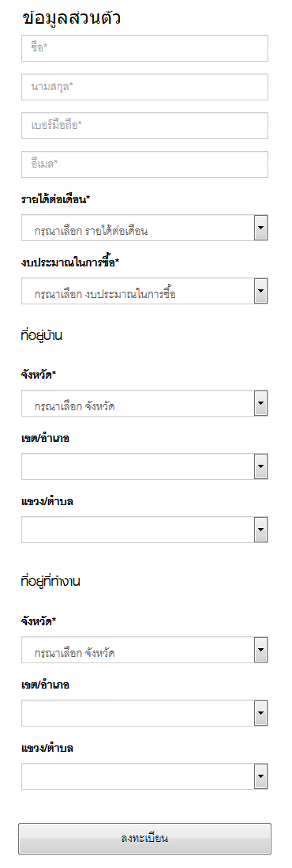Image resolution: width=292 pixels, height=868 pixels.
Task: Click the ชื่อ first name input field
Action: tap(145, 48)
